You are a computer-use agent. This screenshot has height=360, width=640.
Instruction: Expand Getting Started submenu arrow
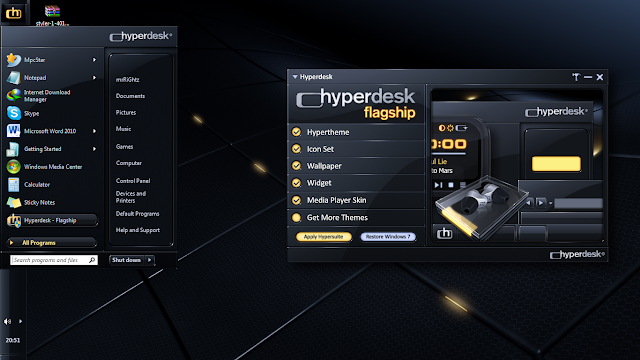[94, 149]
